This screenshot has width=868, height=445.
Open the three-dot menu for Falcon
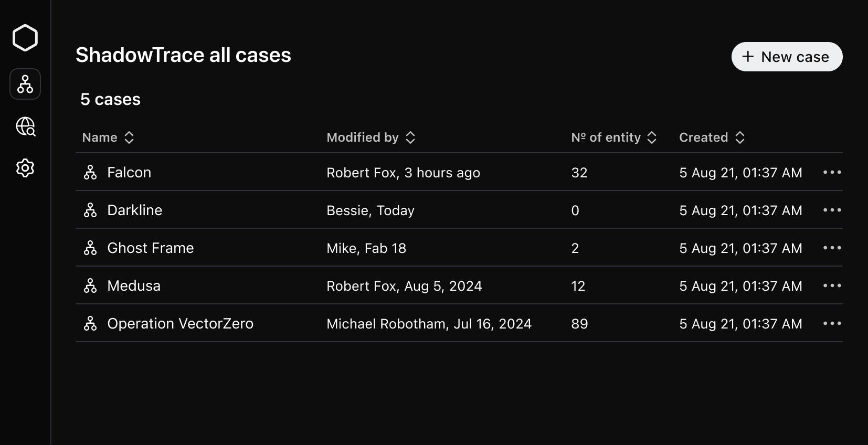tap(832, 172)
